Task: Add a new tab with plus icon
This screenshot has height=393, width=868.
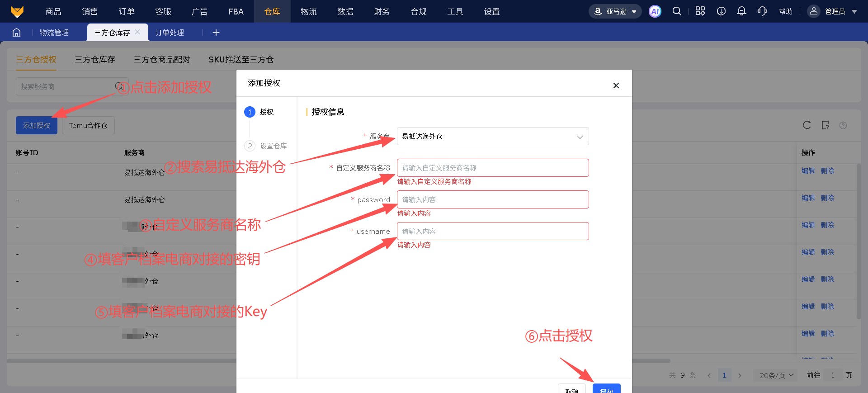Action: pyautogui.click(x=216, y=33)
